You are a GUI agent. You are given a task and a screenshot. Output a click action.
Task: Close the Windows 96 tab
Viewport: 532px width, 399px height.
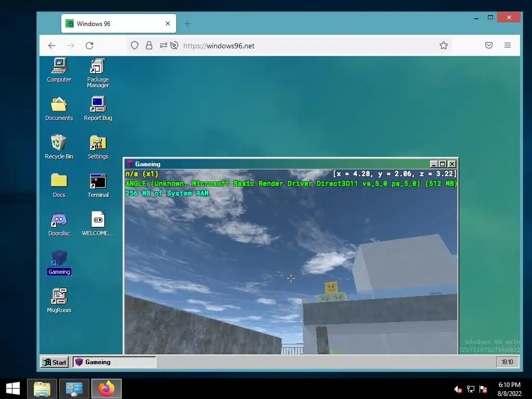(x=168, y=23)
